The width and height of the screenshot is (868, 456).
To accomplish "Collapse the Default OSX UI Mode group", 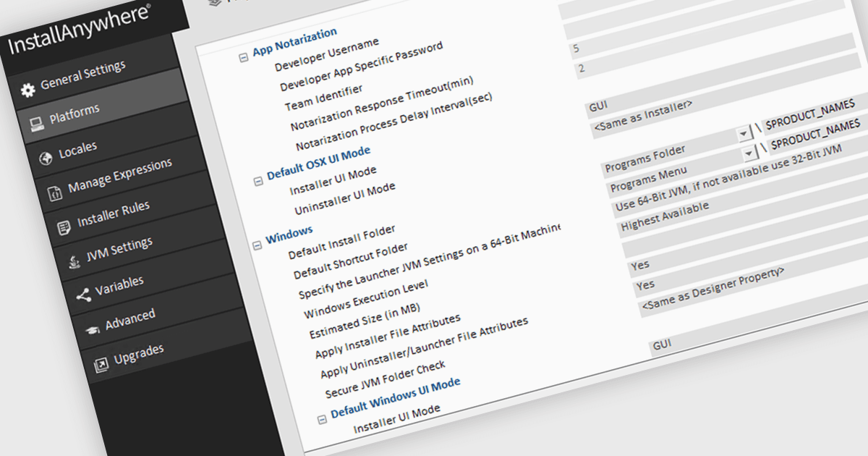I will (x=258, y=180).
